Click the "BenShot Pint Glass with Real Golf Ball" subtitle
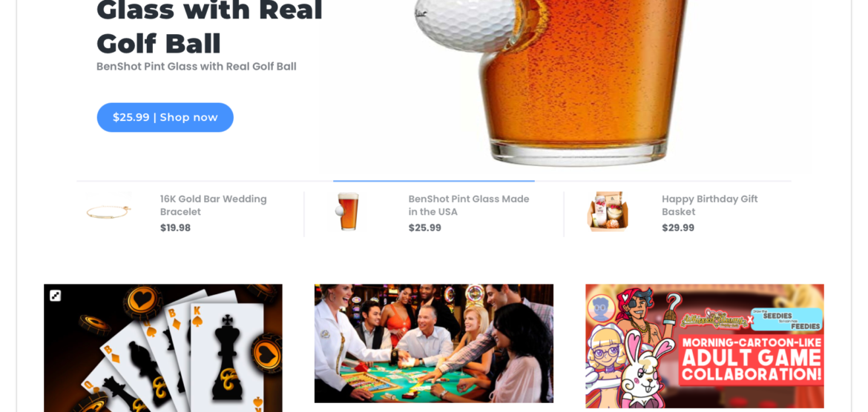 [197, 67]
